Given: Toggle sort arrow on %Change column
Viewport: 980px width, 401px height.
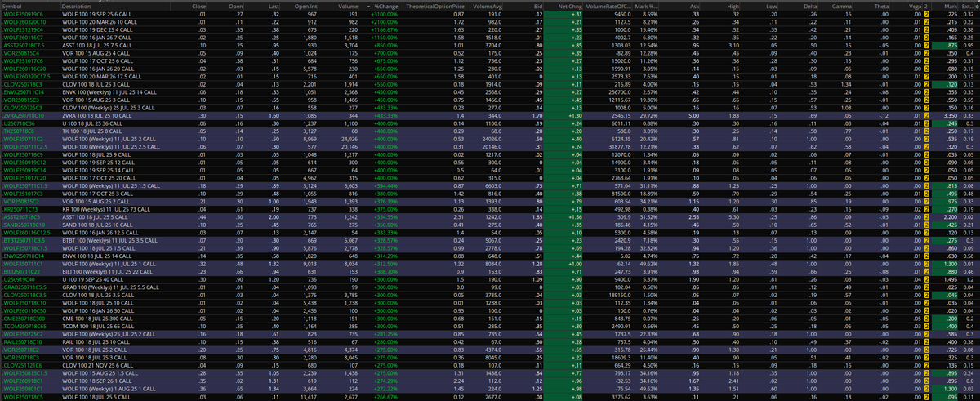Looking at the screenshot, I should point(367,5).
